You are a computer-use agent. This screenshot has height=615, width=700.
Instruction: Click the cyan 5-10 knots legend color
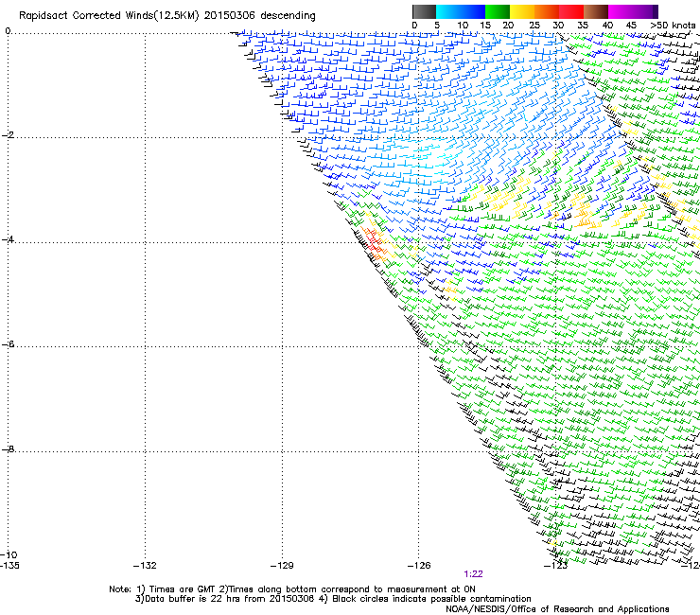[448, 11]
